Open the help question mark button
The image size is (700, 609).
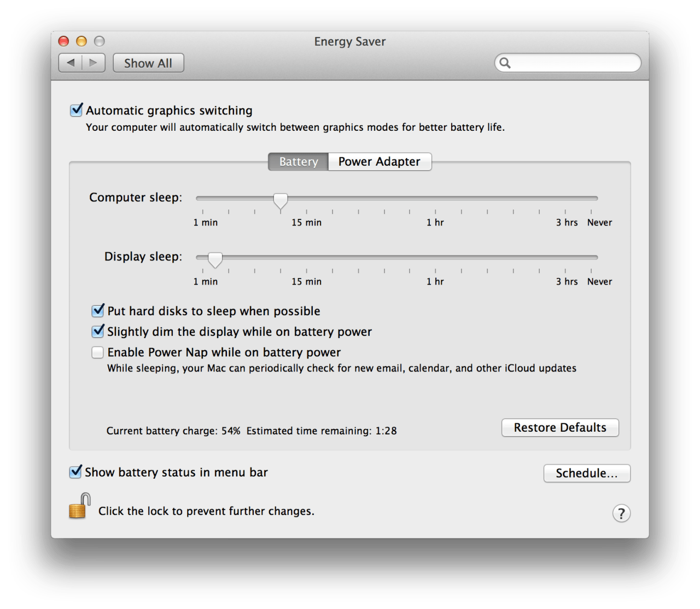coord(621,513)
